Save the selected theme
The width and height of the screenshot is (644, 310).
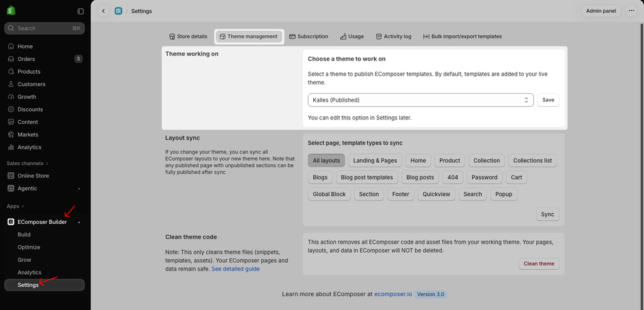(548, 100)
